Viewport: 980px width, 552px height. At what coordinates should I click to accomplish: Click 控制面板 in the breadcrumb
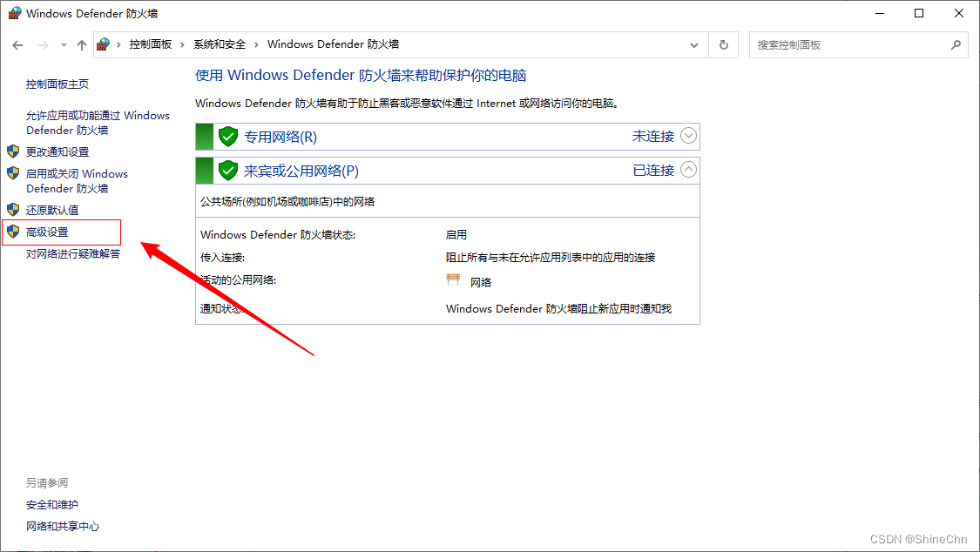(151, 44)
